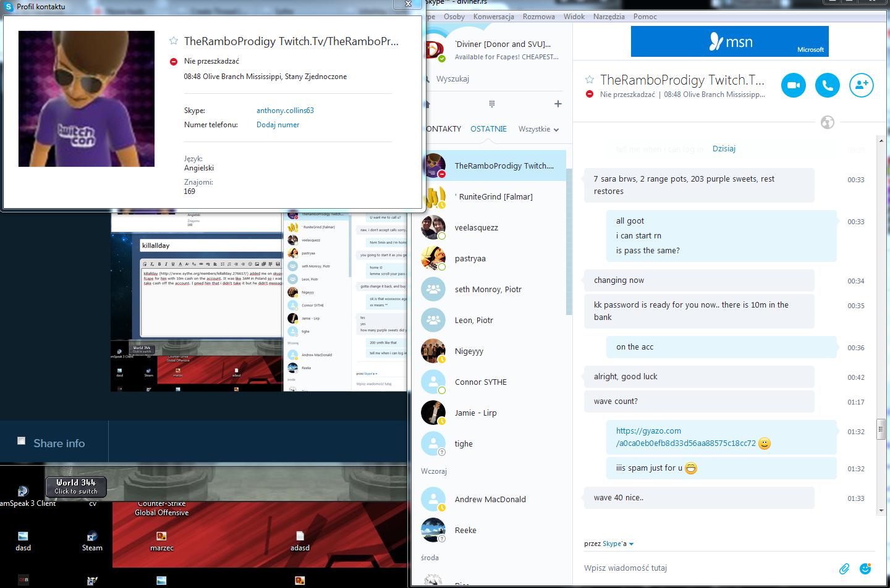890x588 pixels.
Task: Open the marzec desktop shortcut
Action: coord(162,541)
